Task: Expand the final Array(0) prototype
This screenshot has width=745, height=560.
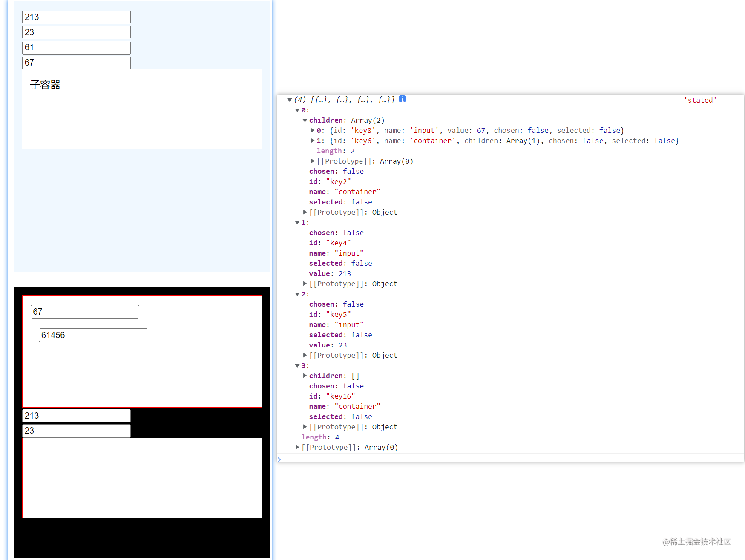Action: [297, 447]
